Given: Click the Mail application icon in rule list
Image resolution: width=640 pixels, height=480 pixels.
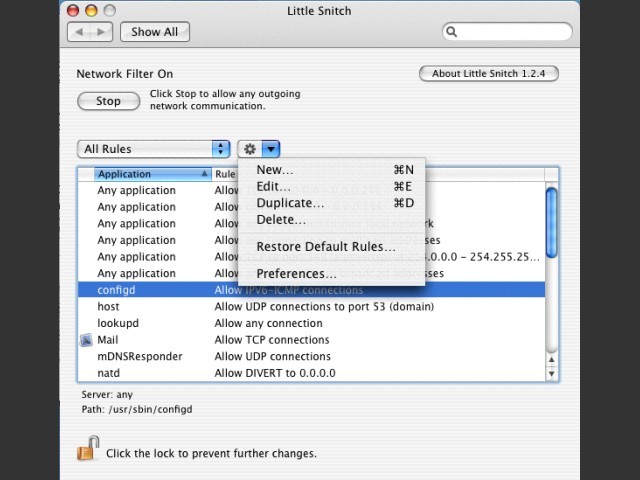Looking at the screenshot, I should pyautogui.click(x=86, y=340).
